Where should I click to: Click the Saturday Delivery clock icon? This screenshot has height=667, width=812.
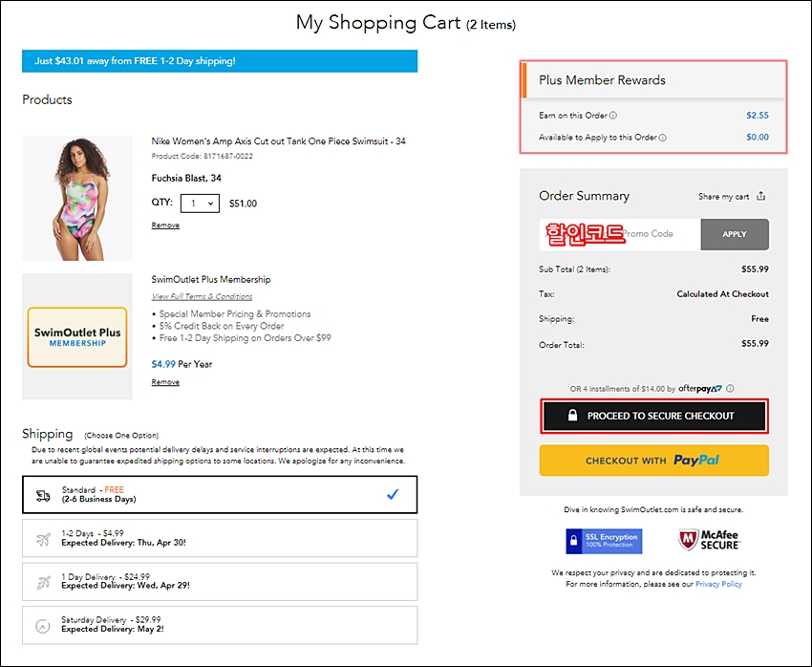click(43, 626)
